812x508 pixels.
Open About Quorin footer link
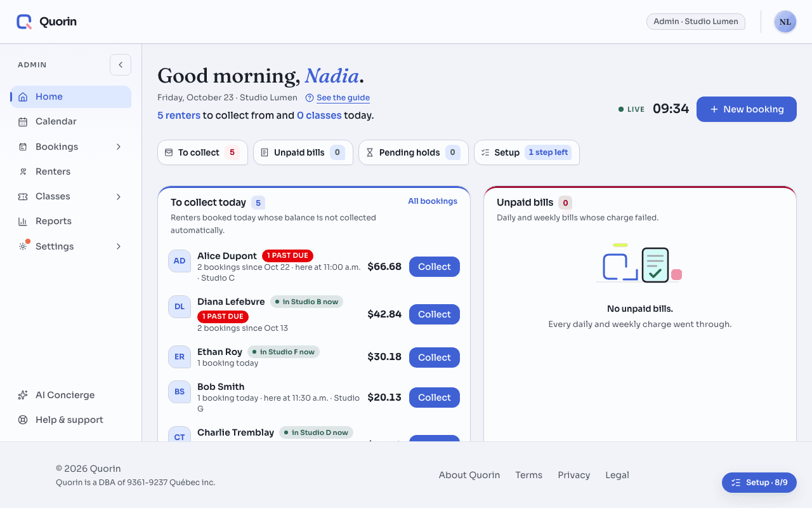469,475
